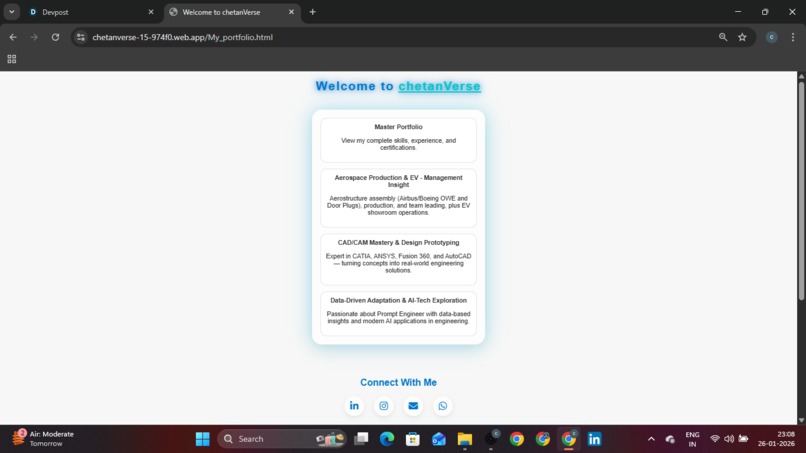Open Microsoft Store from taskbar

(x=413, y=439)
